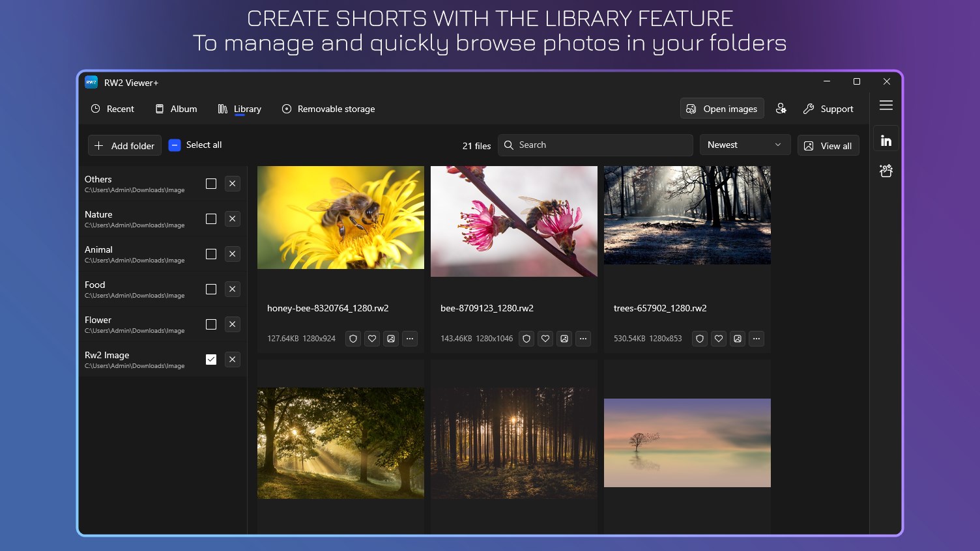
Task: Open the LinkedIn sidebar icon
Action: click(886, 141)
